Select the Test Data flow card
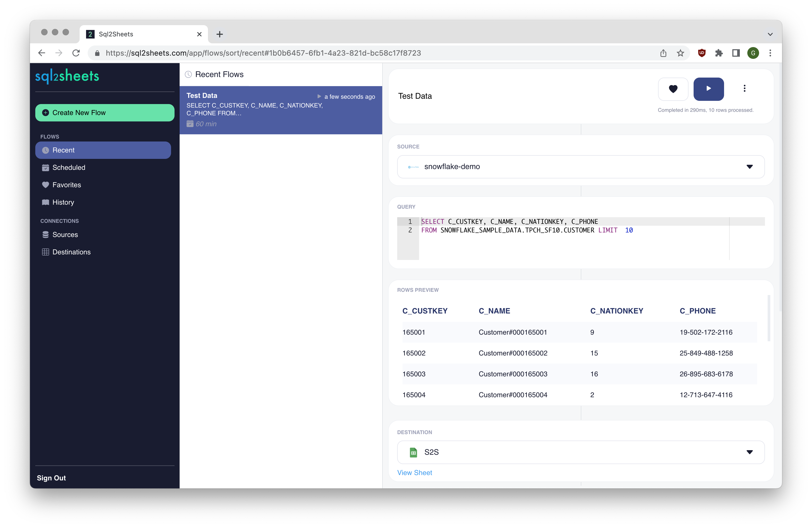812x528 pixels. 281,110
